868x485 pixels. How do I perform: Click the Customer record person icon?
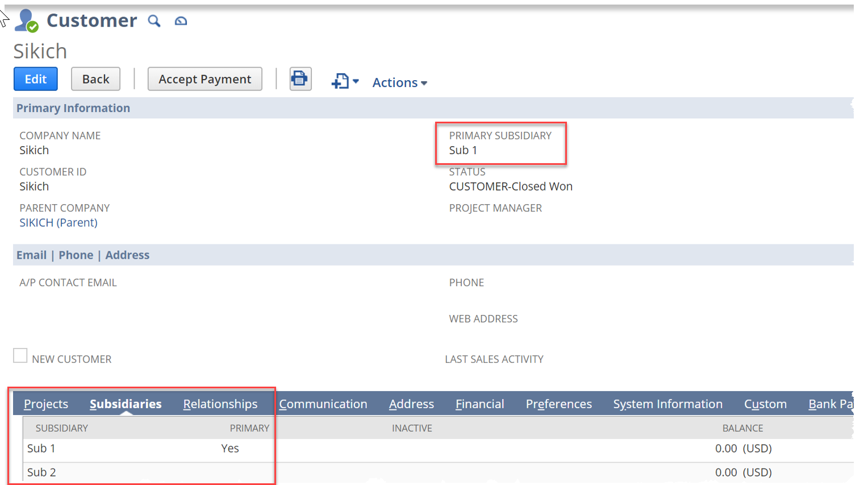(26, 21)
